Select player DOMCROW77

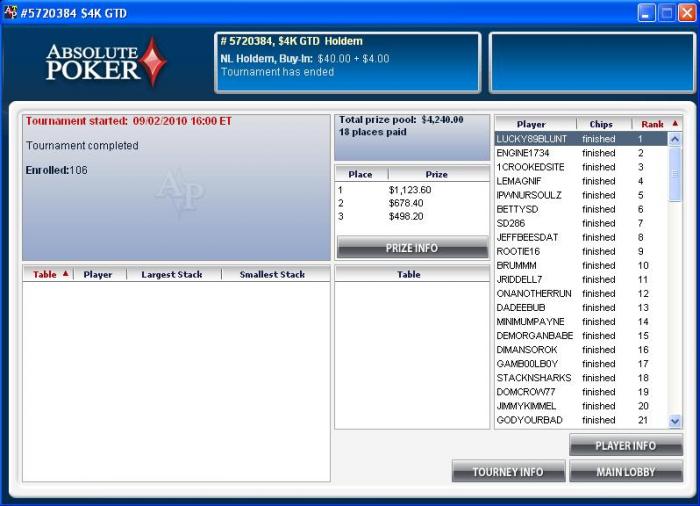pos(581,392)
